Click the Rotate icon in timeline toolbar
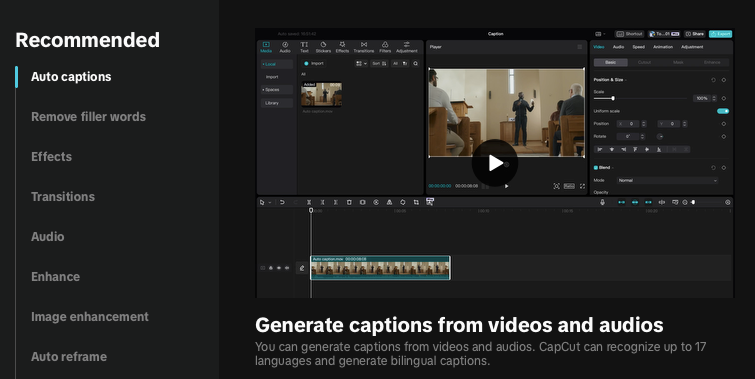Viewport: 755px width, 379px height. click(x=403, y=202)
